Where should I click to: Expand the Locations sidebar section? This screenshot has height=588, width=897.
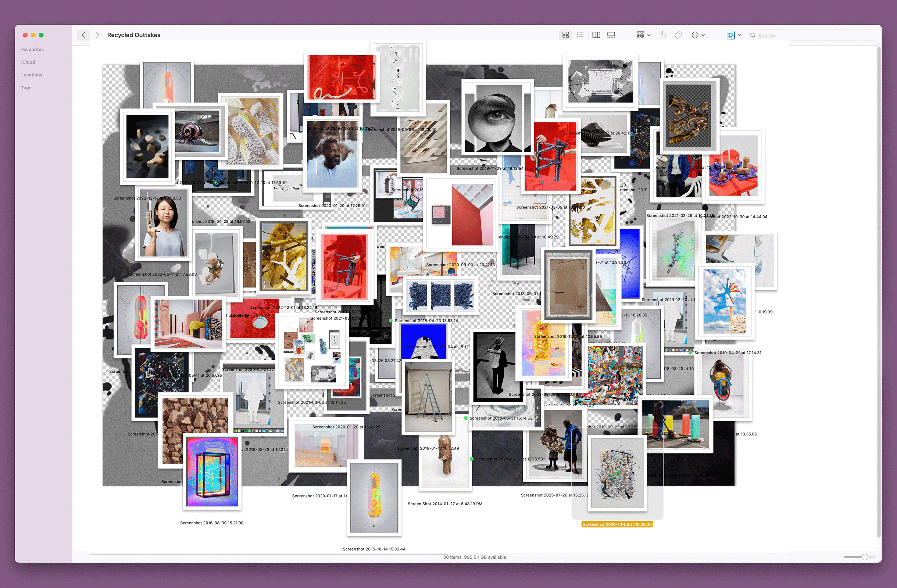tap(32, 75)
